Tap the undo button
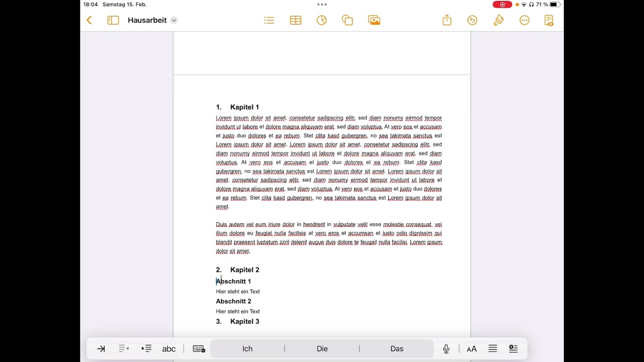Viewport: 644px width, 362px height. (472, 20)
